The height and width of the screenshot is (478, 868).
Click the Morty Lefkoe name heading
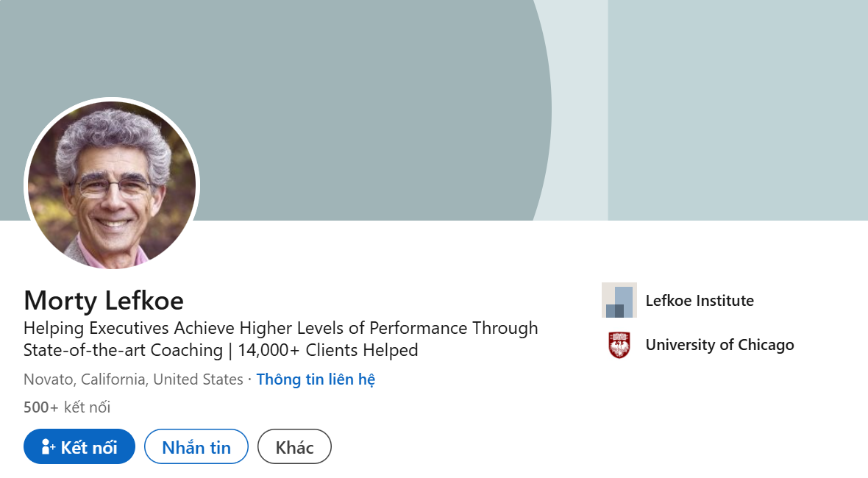point(104,301)
